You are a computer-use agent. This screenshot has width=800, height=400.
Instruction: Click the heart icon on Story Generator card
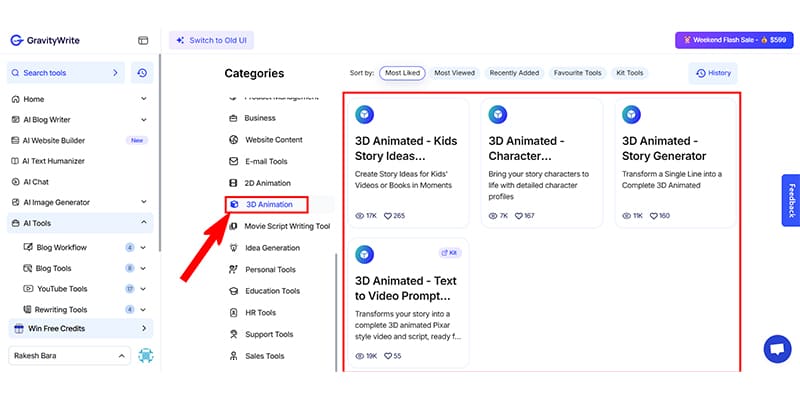[654, 216]
